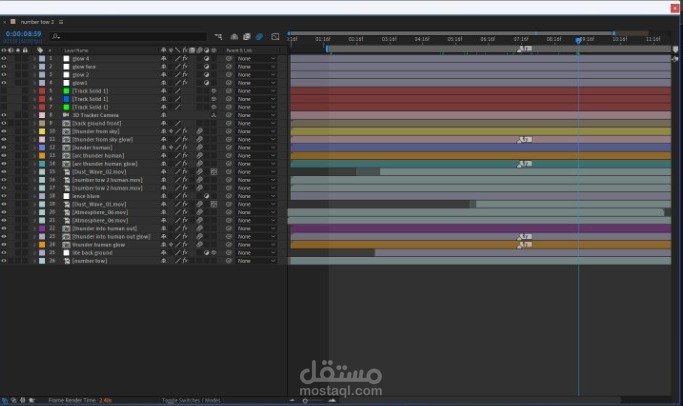Toggle the blue motion blur enable icon
This screenshot has height=406, width=683.
(259, 37)
